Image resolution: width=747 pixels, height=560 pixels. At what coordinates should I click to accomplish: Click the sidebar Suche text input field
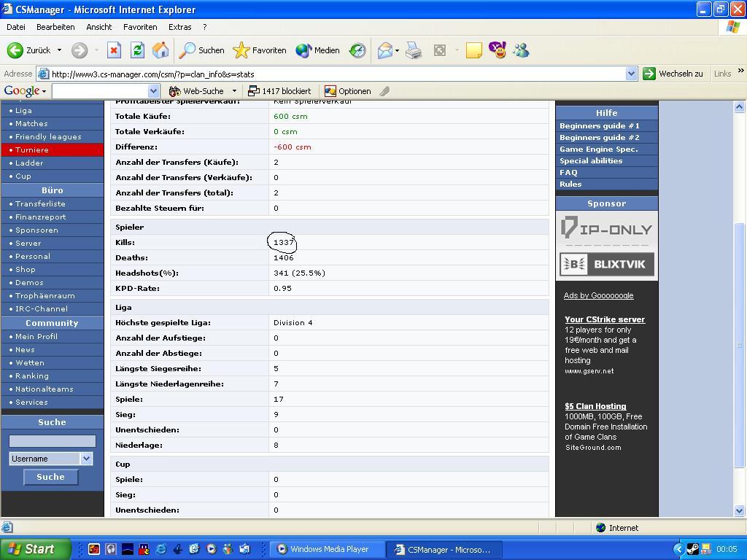click(53, 441)
